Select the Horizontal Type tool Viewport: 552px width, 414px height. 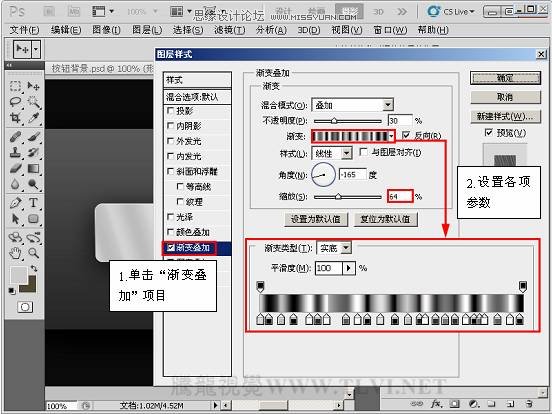33,203
